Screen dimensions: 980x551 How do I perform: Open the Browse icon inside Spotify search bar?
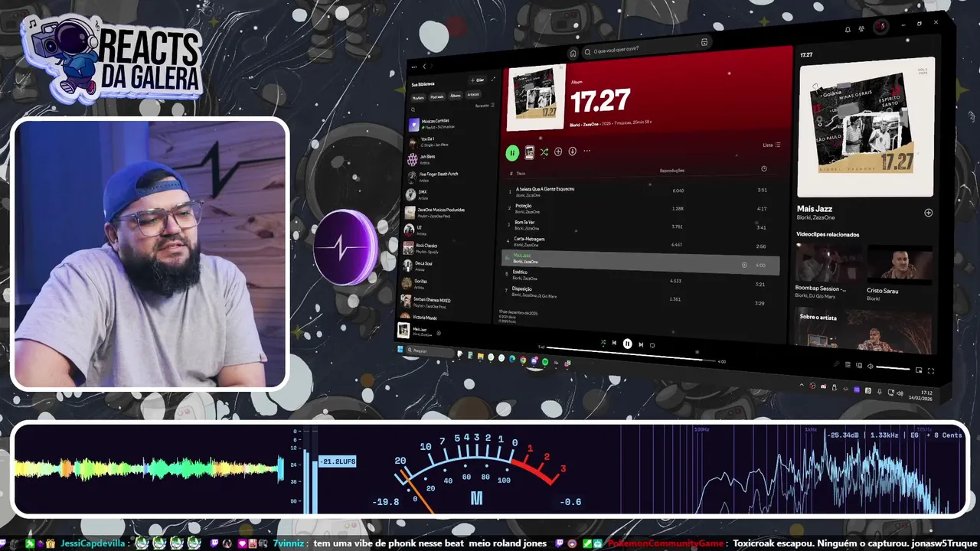click(x=704, y=42)
